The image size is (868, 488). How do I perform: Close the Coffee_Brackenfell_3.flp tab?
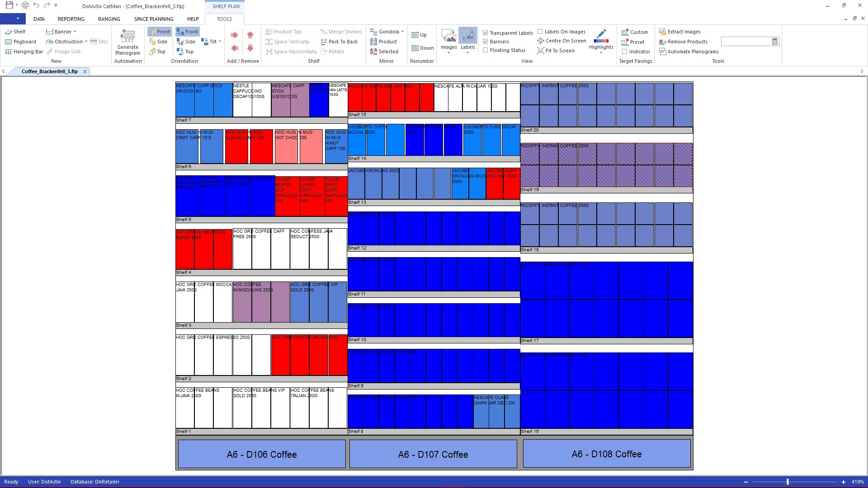tap(85, 71)
